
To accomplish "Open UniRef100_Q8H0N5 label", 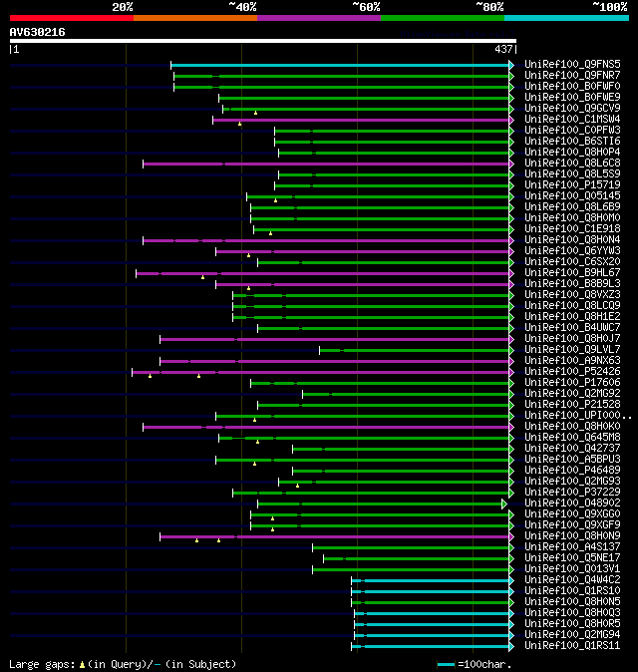I will (572, 602).
